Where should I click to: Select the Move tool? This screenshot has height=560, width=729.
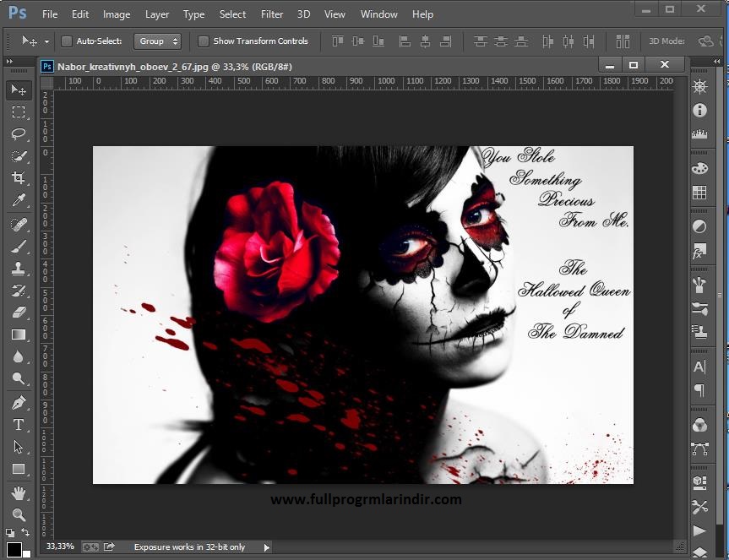point(19,90)
